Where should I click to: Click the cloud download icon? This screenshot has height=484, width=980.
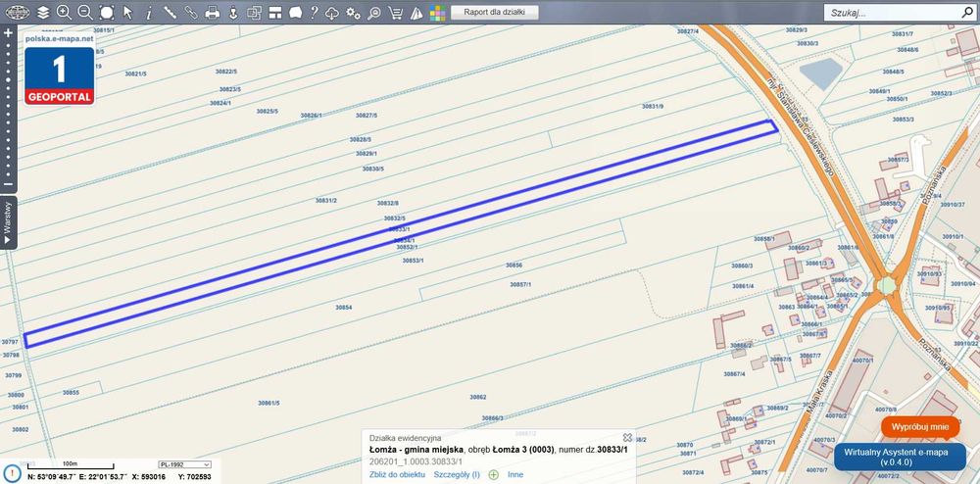pos(332,13)
